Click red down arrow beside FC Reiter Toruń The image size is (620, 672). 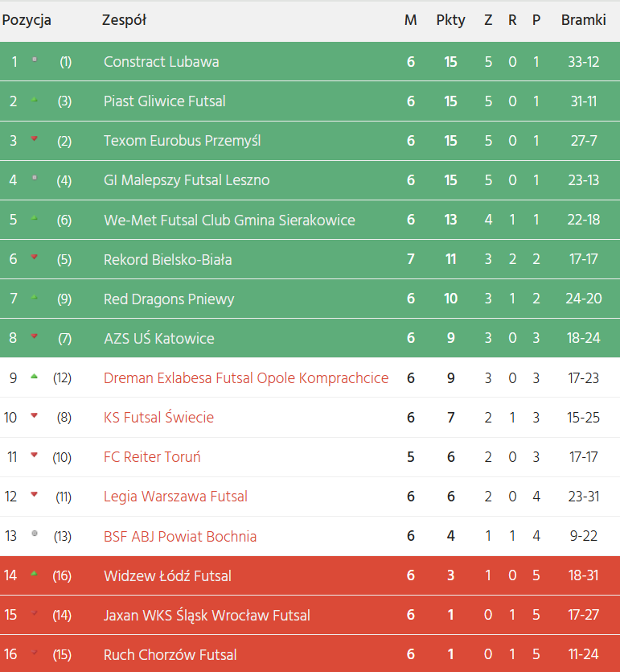[34, 456]
